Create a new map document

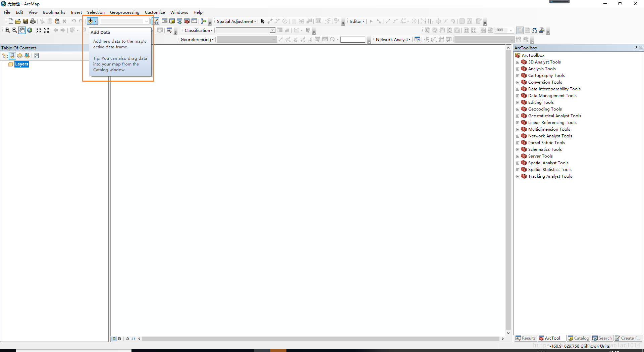(x=11, y=21)
